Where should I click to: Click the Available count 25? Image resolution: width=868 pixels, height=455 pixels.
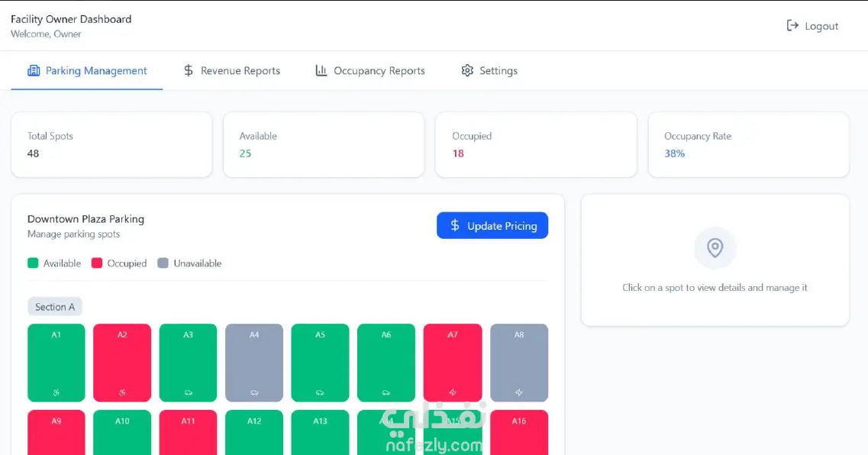click(x=245, y=153)
